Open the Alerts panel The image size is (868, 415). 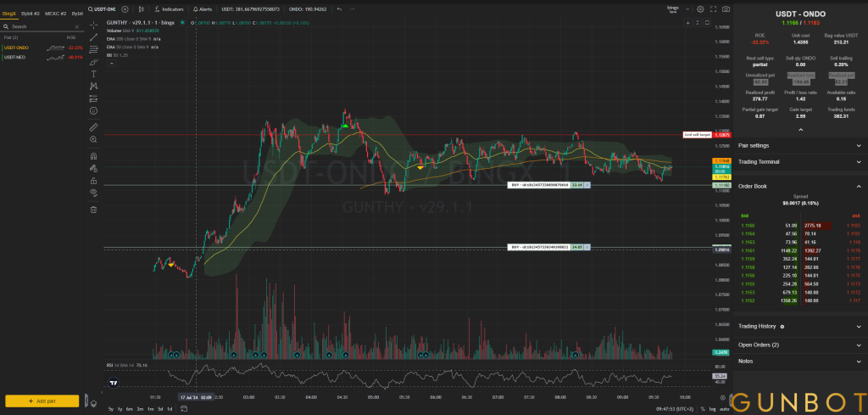coord(203,8)
